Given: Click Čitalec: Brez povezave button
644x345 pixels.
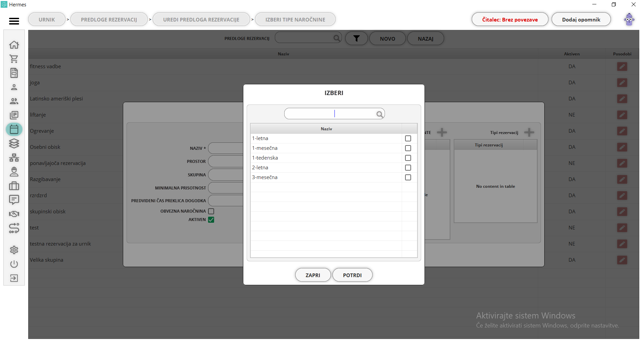Looking at the screenshot, I should pyautogui.click(x=510, y=19).
